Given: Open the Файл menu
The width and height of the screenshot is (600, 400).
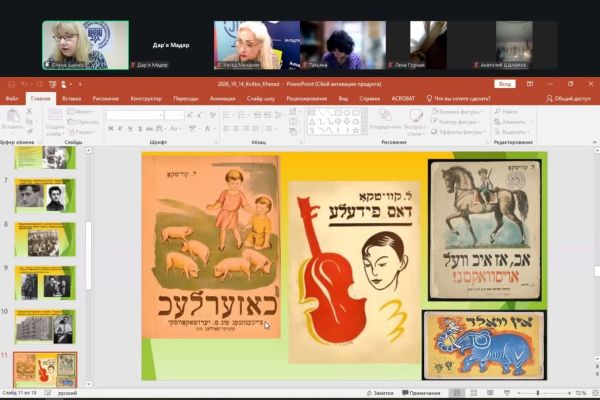Looking at the screenshot, I should (x=11, y=99).
